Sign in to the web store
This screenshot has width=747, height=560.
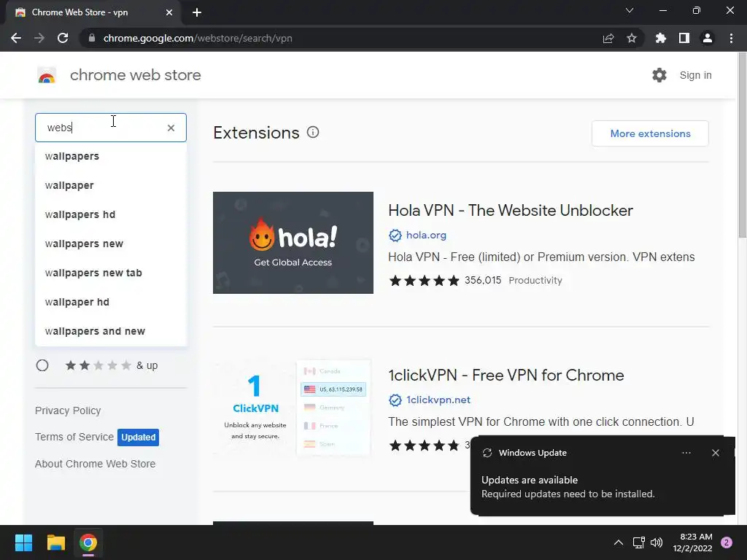pos(695,75)
